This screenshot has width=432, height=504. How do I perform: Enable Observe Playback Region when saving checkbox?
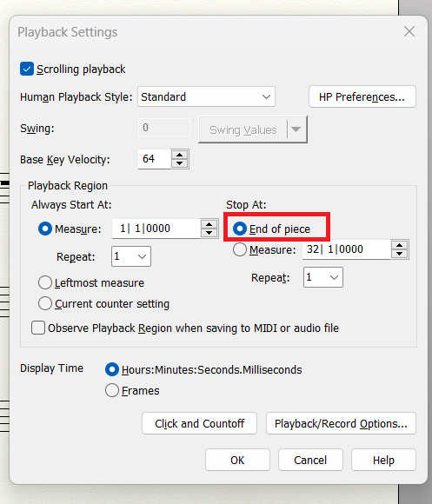pyautogui.click(x=38, y=328)
